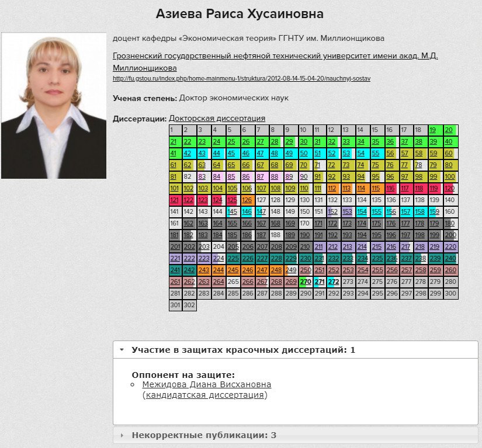Click the white page cell 82

pyautogui.click(x=189, y=176)
